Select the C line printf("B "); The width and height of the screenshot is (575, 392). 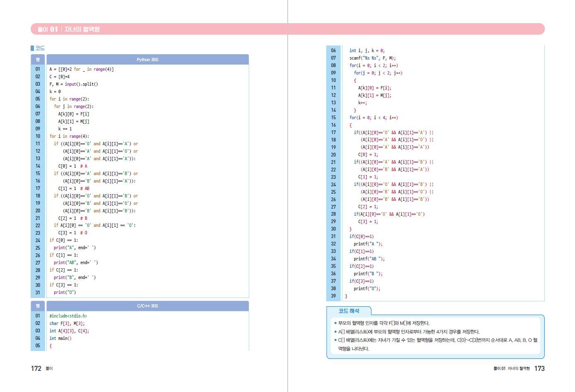[368, 274]
